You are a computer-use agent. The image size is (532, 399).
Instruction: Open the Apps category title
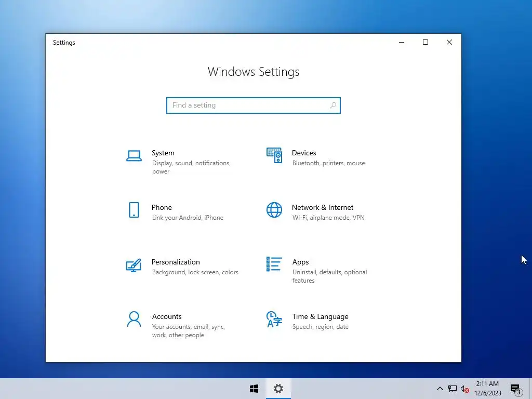301,262
